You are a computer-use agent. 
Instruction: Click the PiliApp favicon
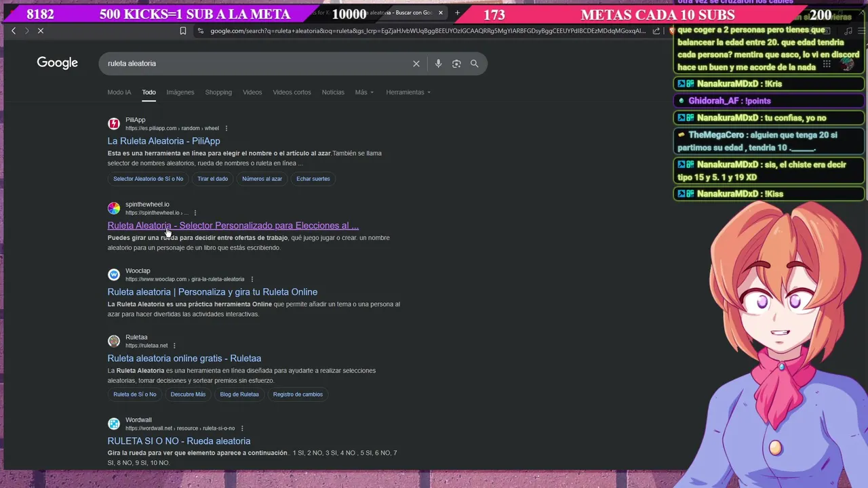tap(114, 123)
